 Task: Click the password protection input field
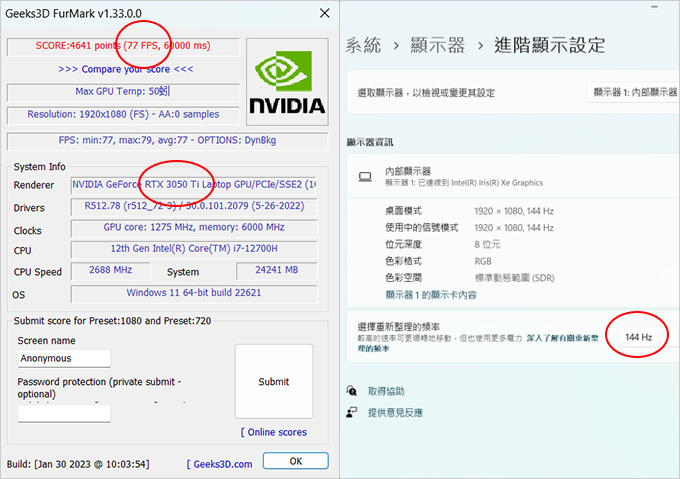tap(64, 413)
